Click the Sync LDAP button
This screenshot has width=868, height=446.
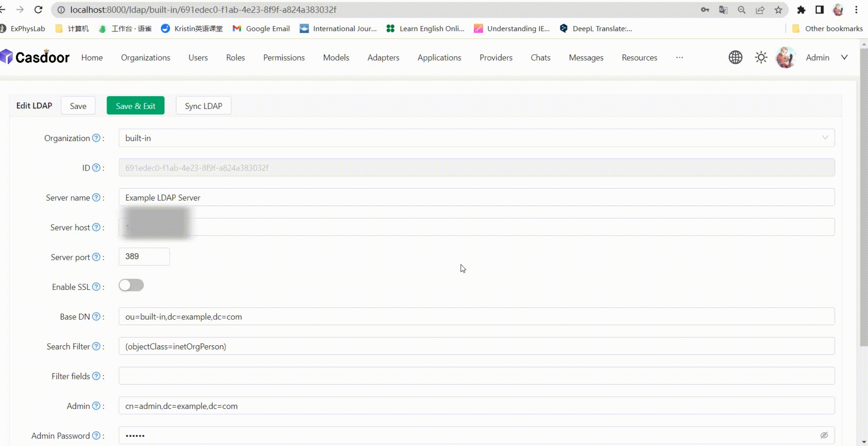(x=203, y=105)
